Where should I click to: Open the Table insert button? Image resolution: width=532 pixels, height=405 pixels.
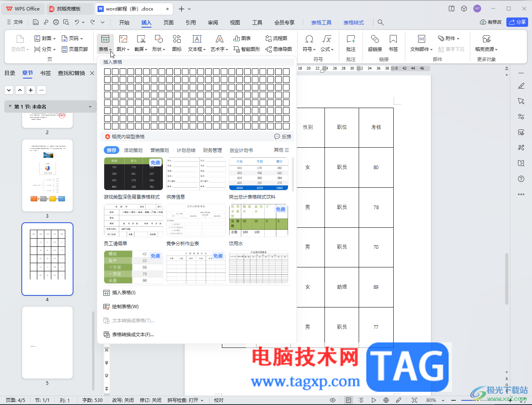click(x=105, y=43)
